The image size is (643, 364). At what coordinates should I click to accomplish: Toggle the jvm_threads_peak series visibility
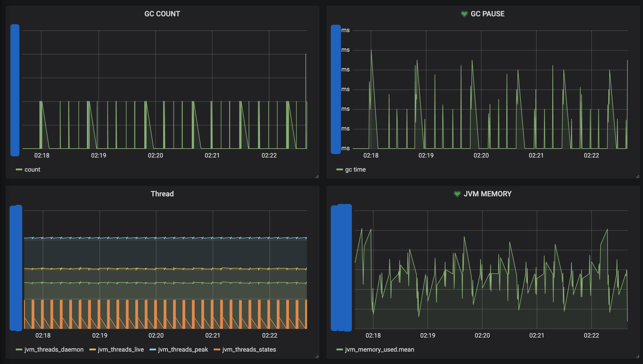[x=183, y=349]
